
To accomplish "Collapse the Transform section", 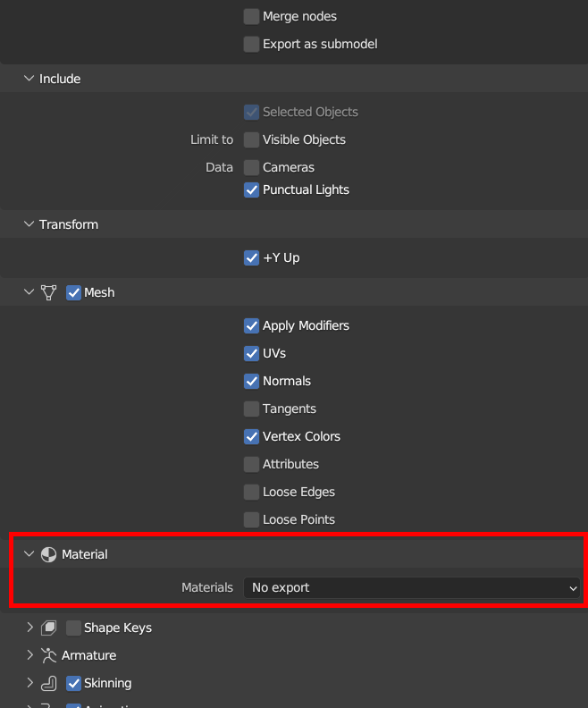I will click(x=29, y=224).
